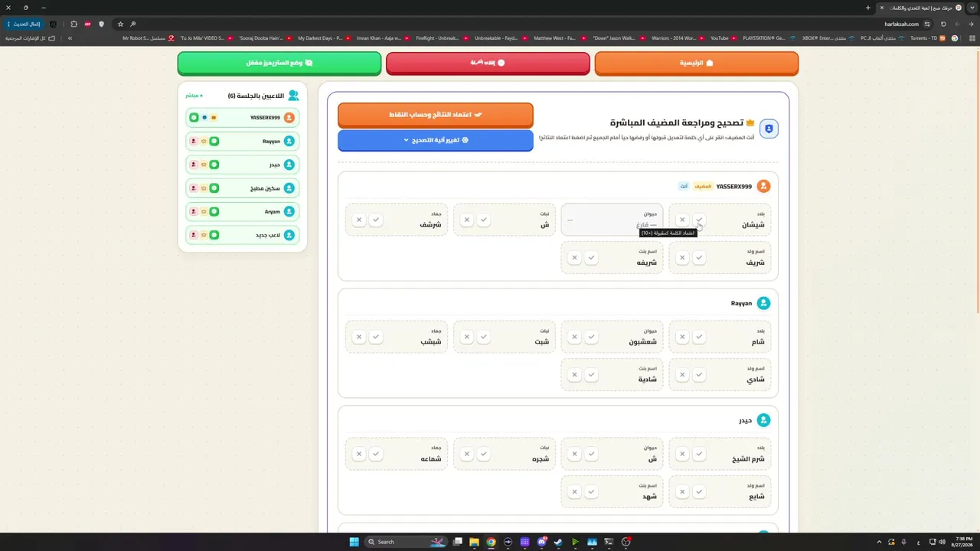The image size is (980, 551).
Task: Expand the bookmarks overflow chevron
Action: click(x=70, y=38)
